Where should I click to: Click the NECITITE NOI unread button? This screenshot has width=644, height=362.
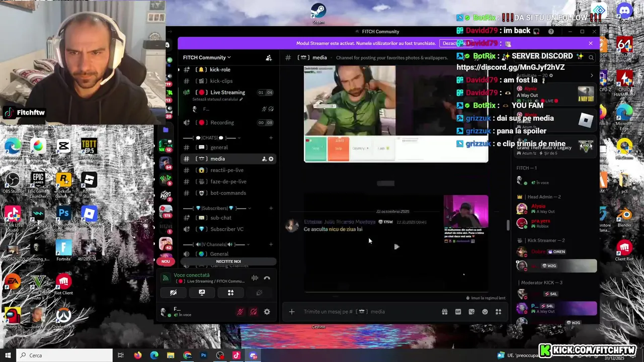(x=228, y=261)
